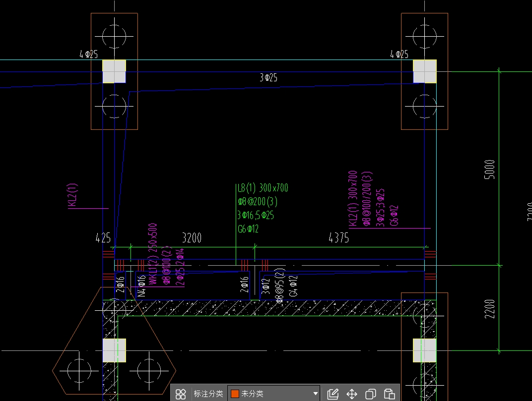
Task: Click the 2Φ16 label beside 3Φ12
Action: (245, 285)
